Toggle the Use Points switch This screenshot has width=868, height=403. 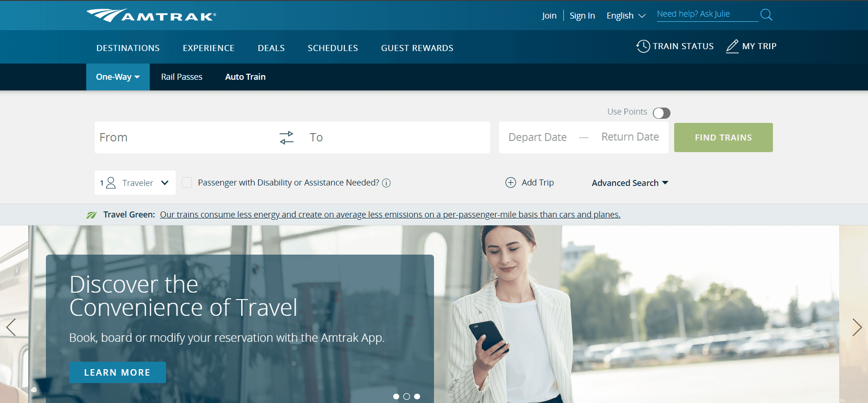[662, 113]
